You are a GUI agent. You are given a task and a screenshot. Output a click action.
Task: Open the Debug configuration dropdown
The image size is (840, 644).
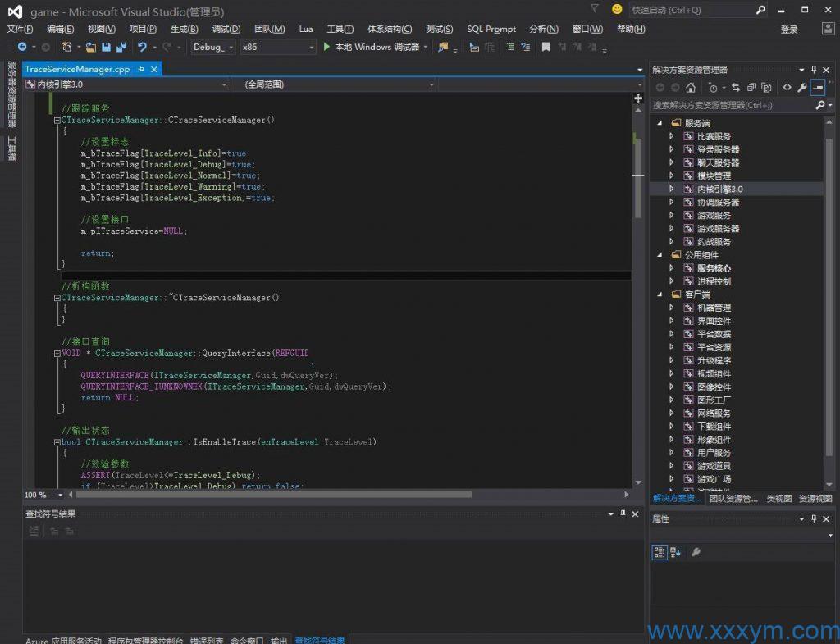(x=213, y=48)
